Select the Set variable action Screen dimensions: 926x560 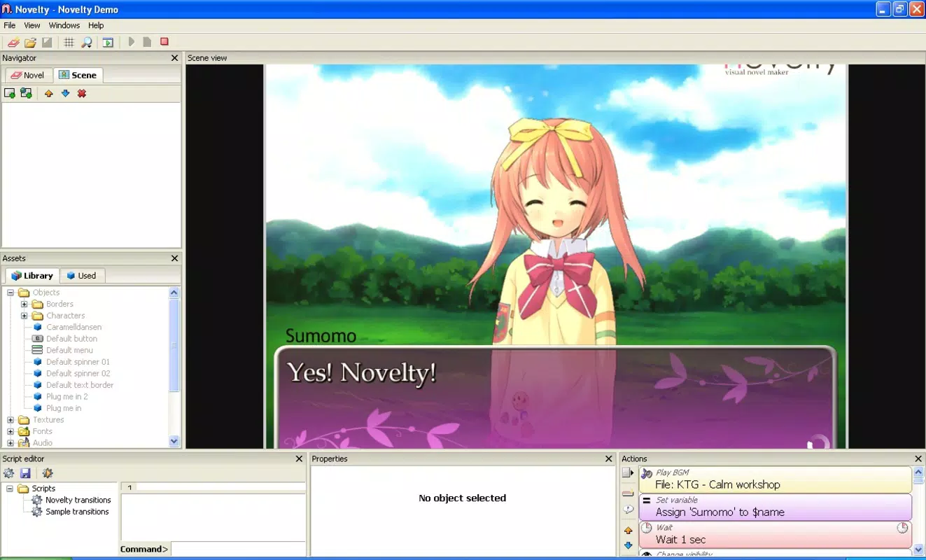click(776, 507)
